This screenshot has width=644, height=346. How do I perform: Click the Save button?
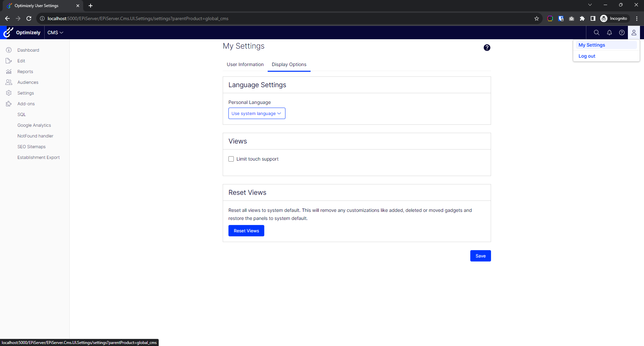(480, 256)
